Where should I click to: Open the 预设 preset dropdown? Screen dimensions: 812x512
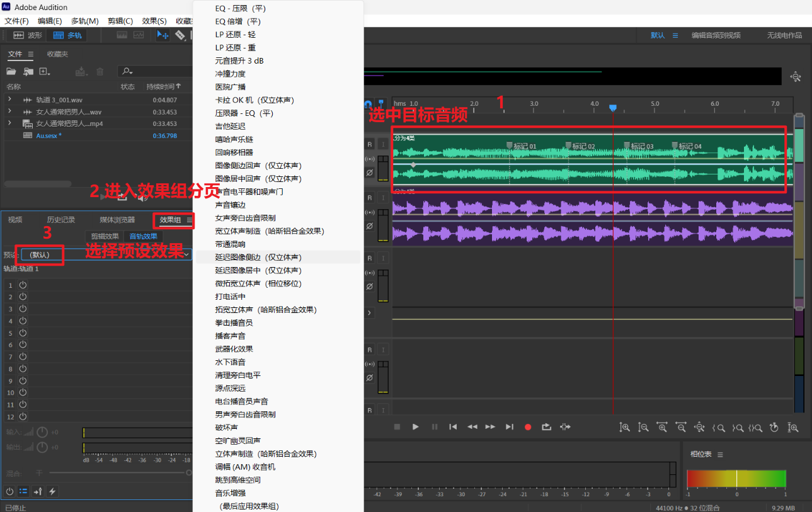tap(106, 254)
